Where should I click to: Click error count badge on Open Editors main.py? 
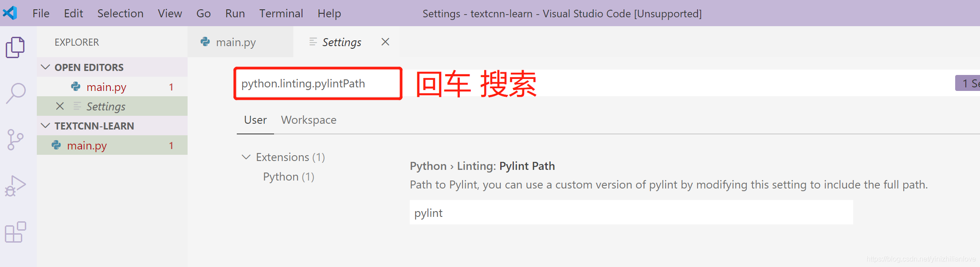pyautogui.click(x=171, y=87)
